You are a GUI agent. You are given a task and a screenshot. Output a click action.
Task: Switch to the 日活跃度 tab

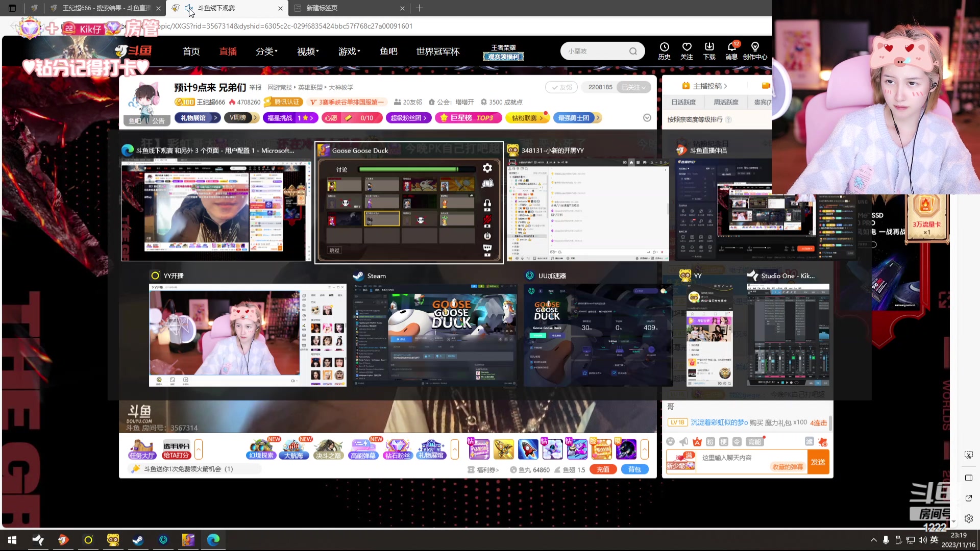[x=683, y=102]
